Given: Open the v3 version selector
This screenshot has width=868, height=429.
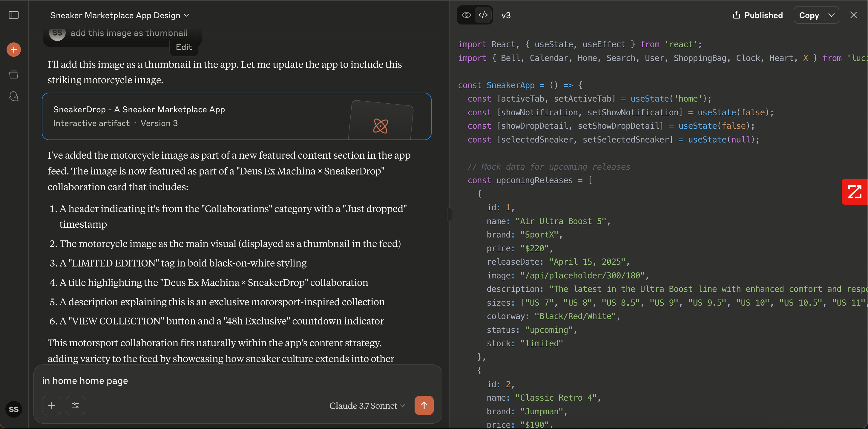Looking at the screenshot, I should pos(506,16).
